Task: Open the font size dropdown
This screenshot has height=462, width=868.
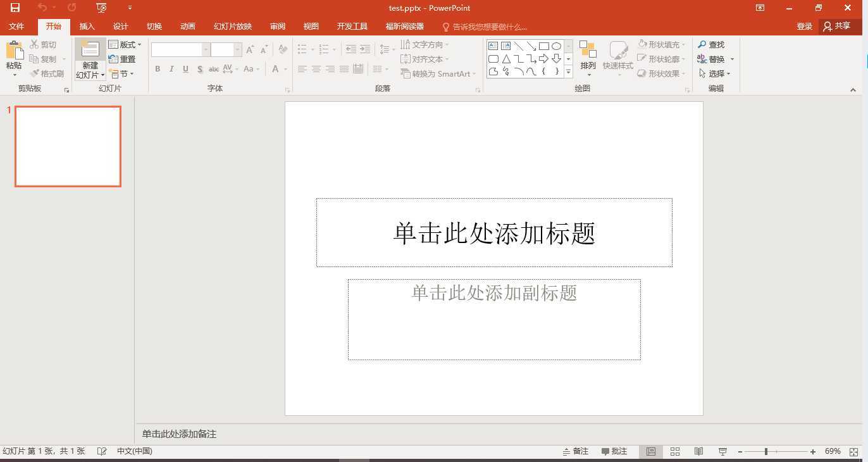Action: [x=238, y=49]
